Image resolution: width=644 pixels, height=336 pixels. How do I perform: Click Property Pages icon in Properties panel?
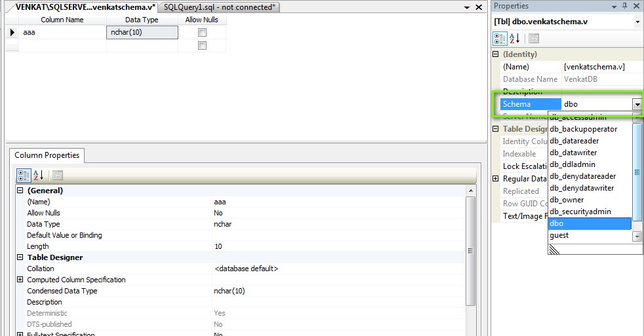pos(534,39)
